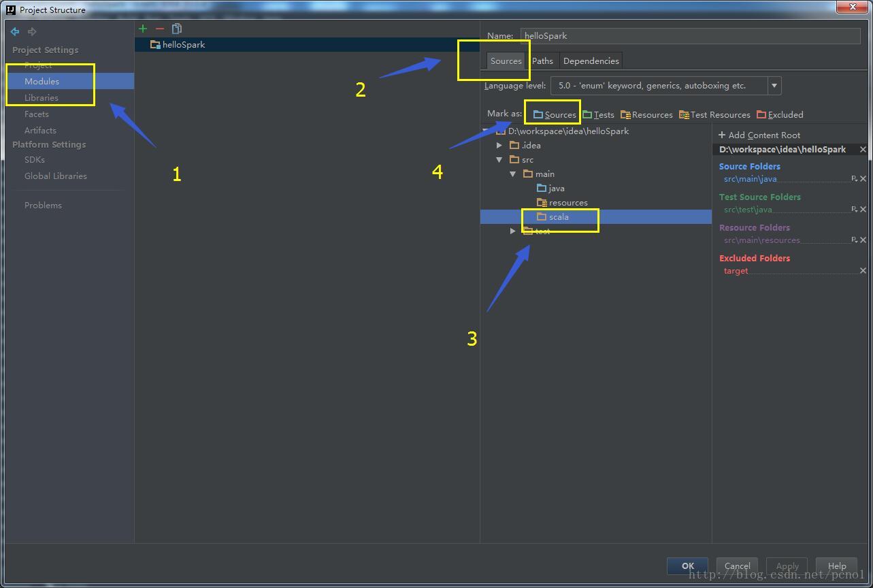Collapse the content root tree node
This screenshot has height=588, width=873.
point(485,131)
